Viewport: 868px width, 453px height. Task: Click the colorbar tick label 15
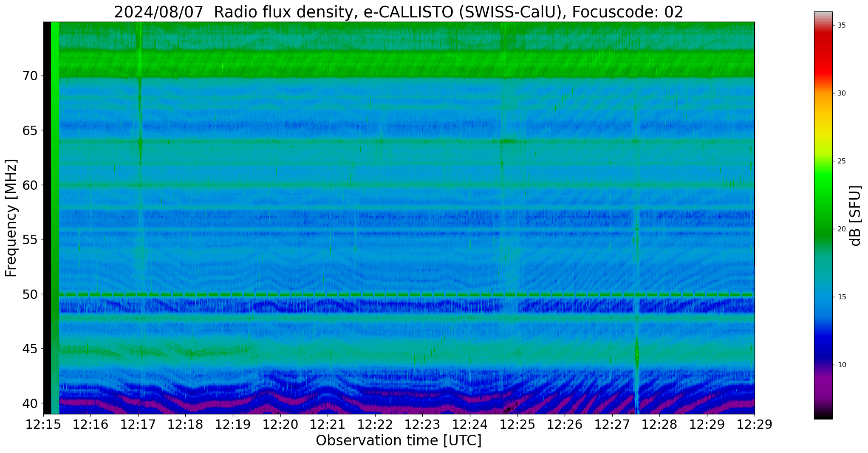841,297
